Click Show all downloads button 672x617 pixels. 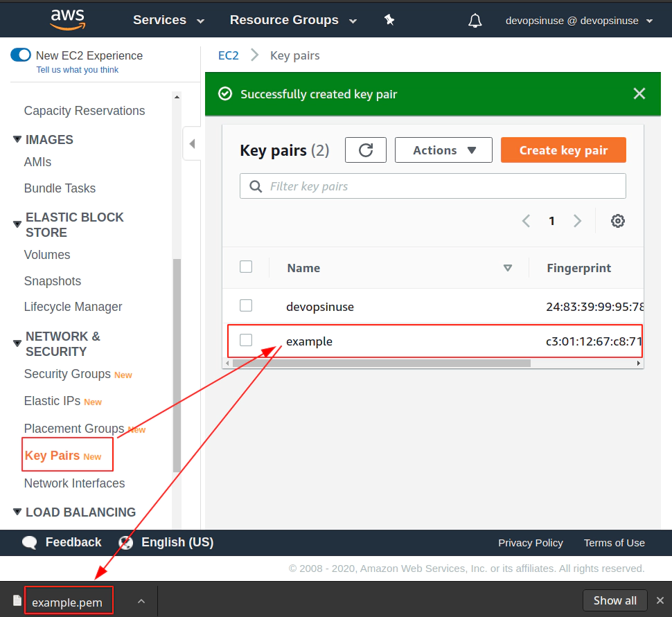click(x=614, y=600)
